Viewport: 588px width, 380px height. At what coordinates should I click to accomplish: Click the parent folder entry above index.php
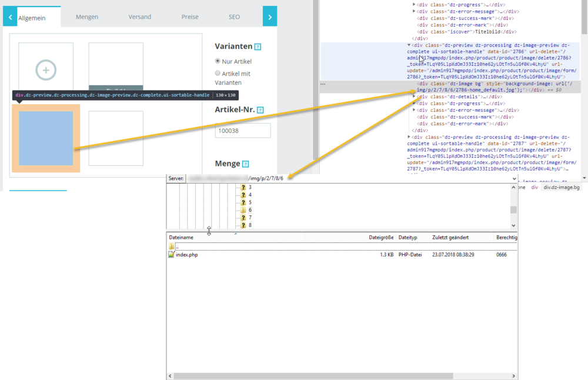coord(173,247)
